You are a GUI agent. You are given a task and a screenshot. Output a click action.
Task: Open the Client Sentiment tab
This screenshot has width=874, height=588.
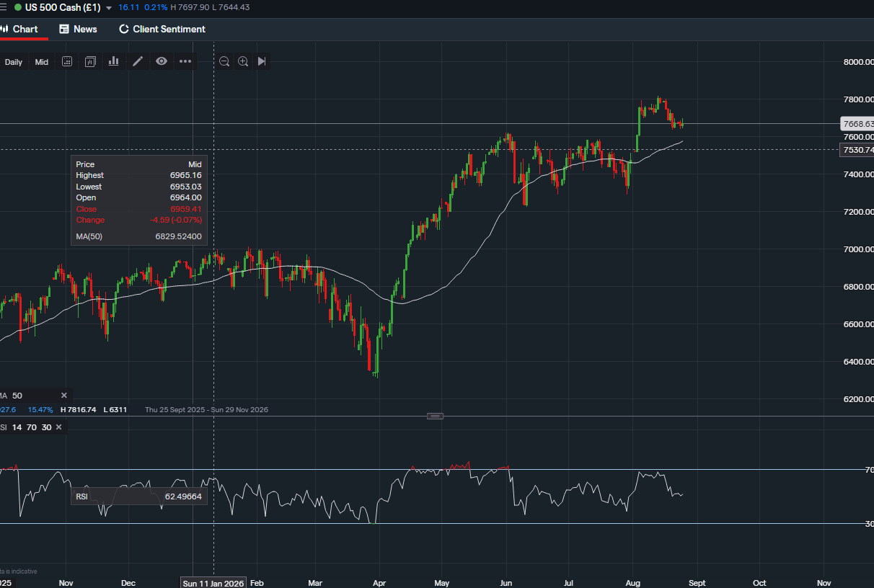pos(162,30)
